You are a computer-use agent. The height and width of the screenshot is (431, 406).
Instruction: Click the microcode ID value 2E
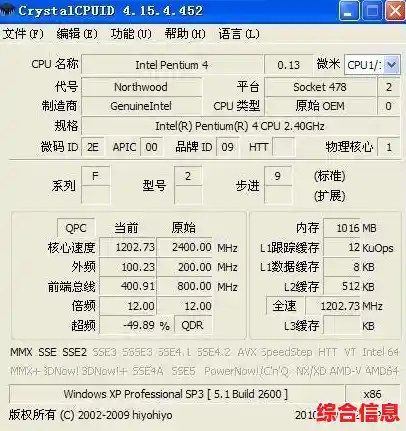click(x=93, y=147)
